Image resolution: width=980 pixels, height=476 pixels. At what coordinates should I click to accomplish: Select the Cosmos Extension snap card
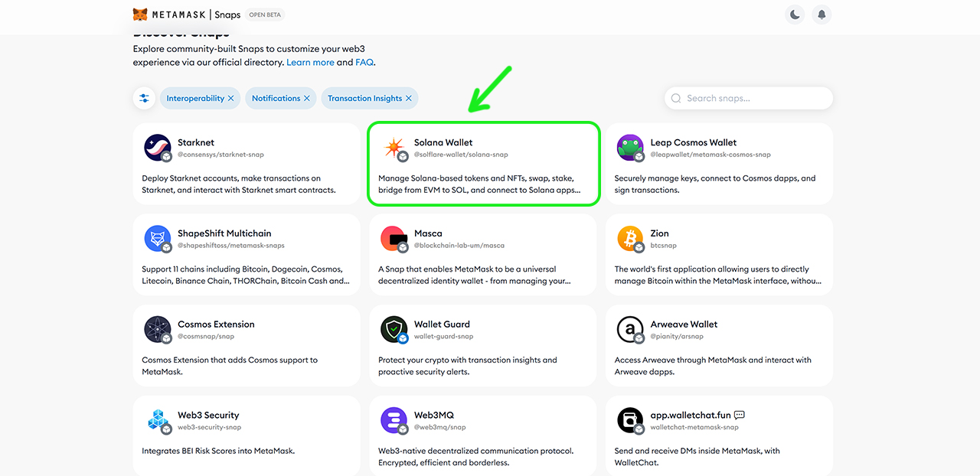pyautogui.click(x=246, y=346)
